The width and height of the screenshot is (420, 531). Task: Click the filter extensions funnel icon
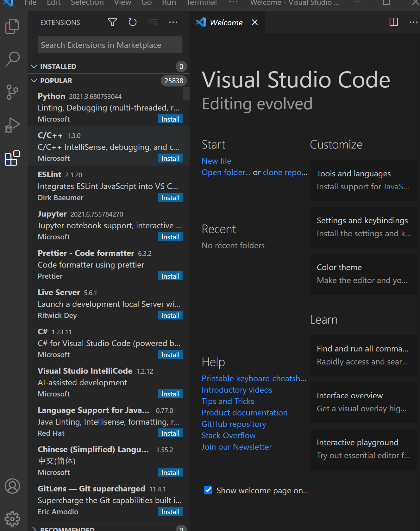coord(112,22)
